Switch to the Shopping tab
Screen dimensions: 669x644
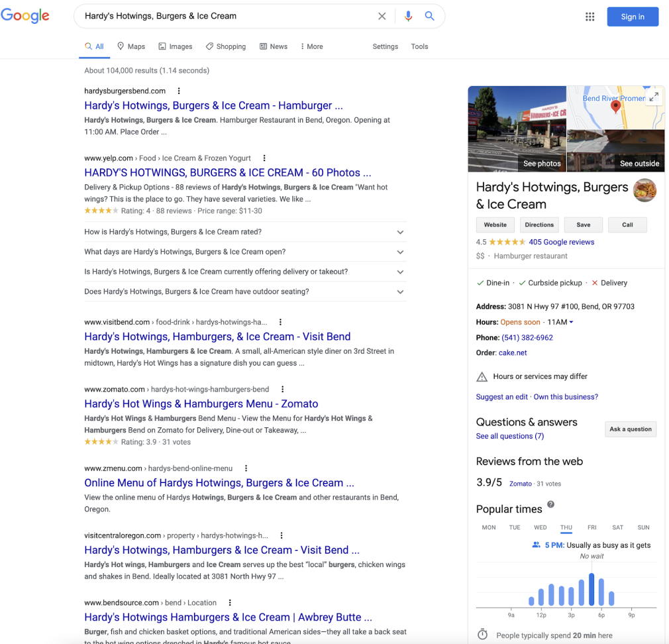coord(226,46)
